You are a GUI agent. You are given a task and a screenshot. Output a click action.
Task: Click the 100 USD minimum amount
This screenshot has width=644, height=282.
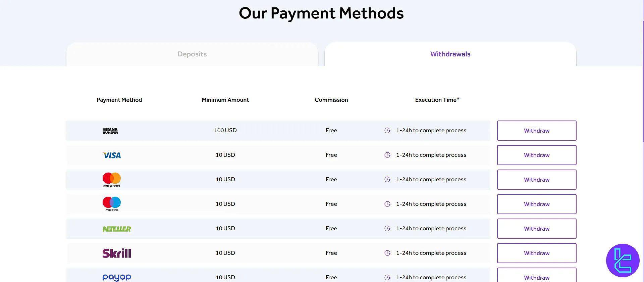pos(225,130)
